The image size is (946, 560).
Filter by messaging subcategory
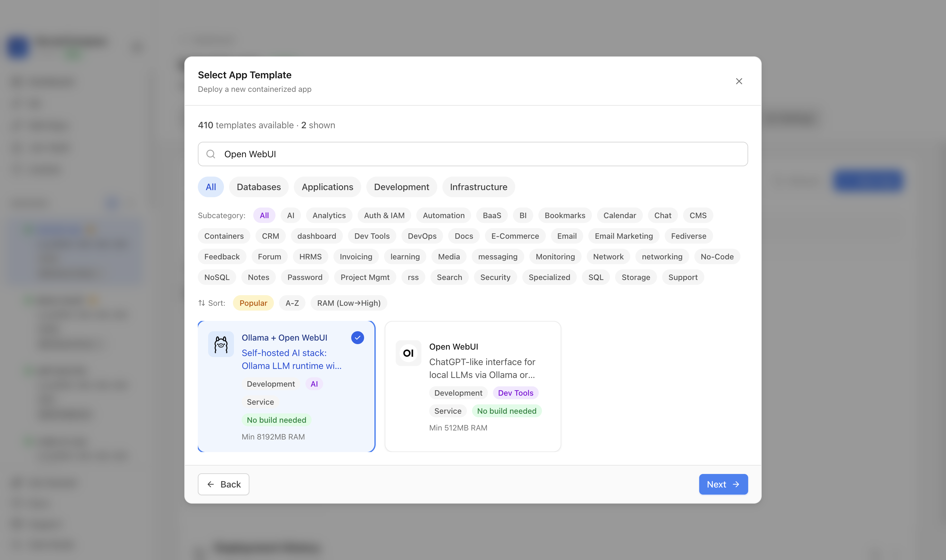pos(498,256)
